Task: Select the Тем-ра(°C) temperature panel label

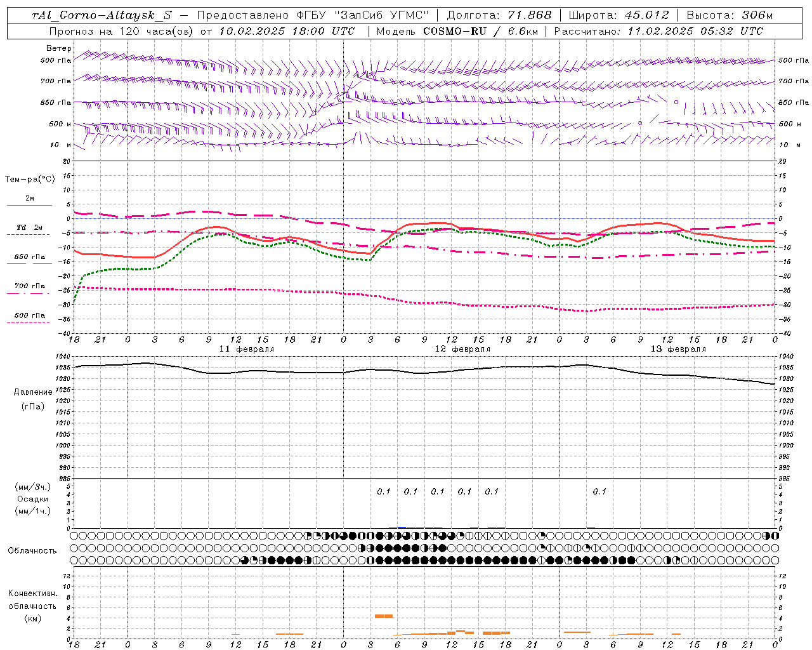Action: click(x=30, y=180)
